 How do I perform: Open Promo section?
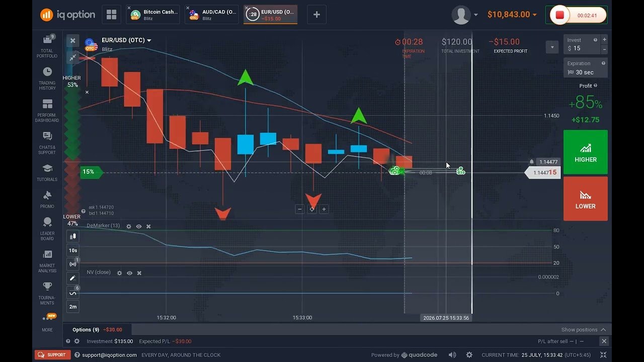pos(47,200)
